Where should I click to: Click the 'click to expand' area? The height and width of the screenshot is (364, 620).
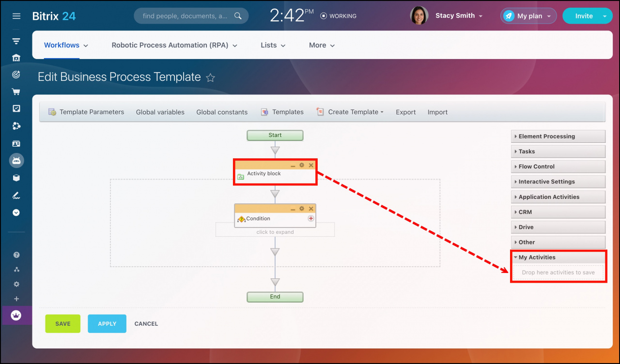(x=275, y=232)
